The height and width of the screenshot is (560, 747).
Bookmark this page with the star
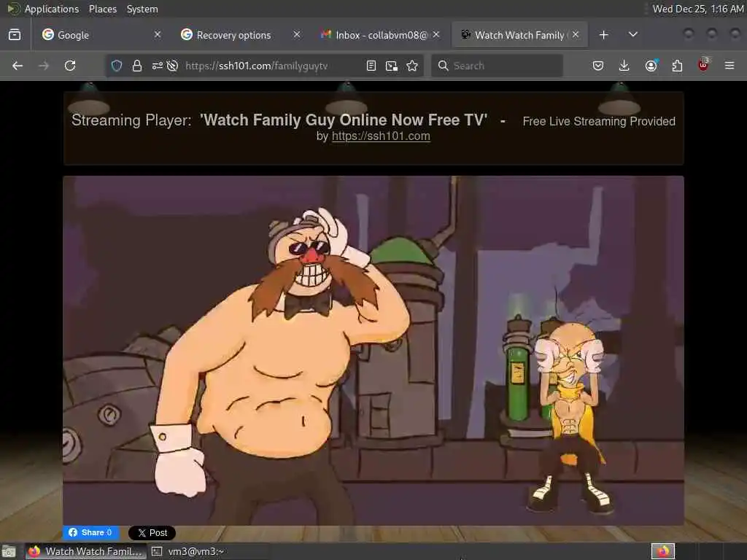(412, 66)
